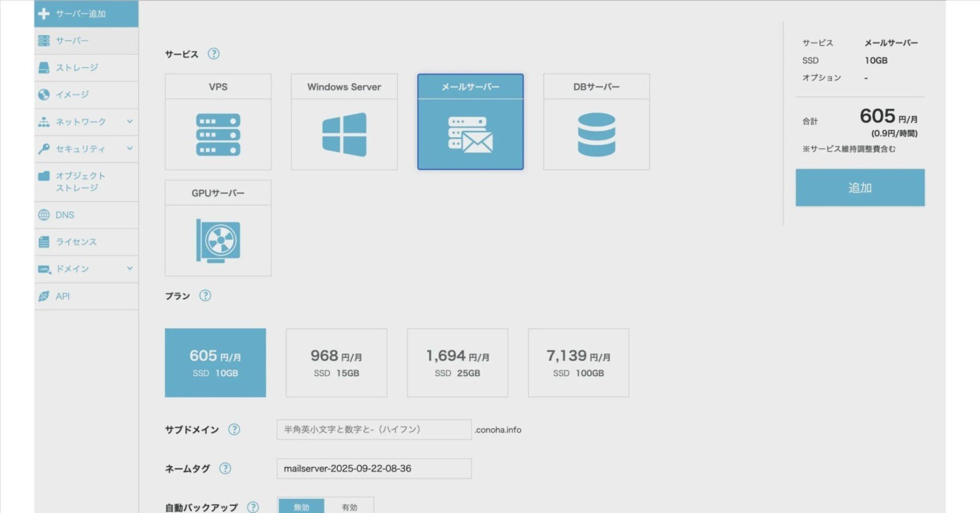This screenshot has width=980, height=513.
Task: Click the サーバー rack icon in sidebar
Action: tap(44, 40)
